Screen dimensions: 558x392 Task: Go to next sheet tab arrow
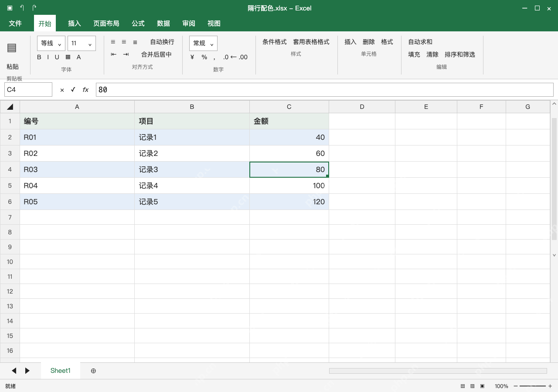click(x=27, y=371)
